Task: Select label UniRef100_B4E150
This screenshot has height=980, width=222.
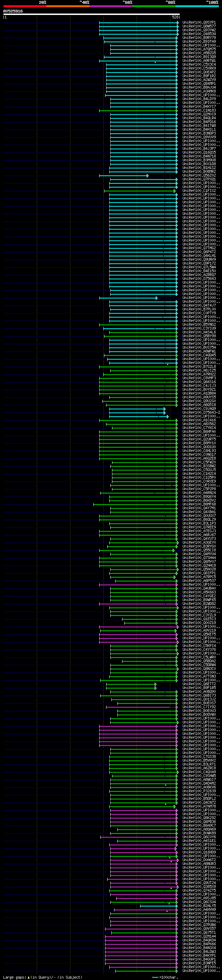Action: coord(199,271)
